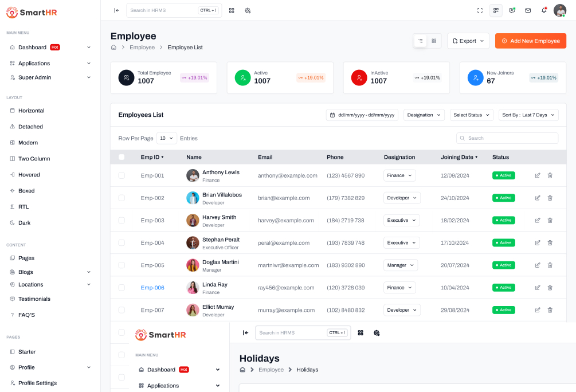The width and height of the screenshot is (576, 392).
Task: Open the mail inbox icon
Action: click(528, 10)
